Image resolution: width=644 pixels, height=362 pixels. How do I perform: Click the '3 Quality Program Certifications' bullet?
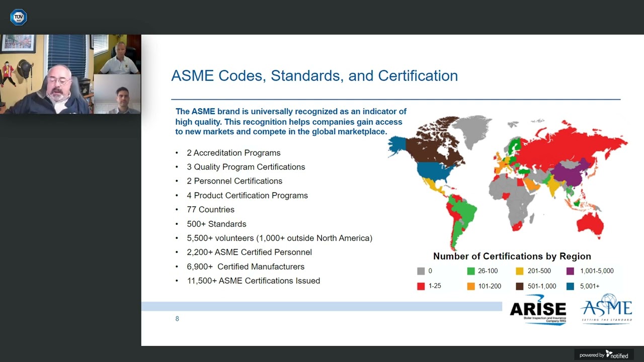click(246, 167)
